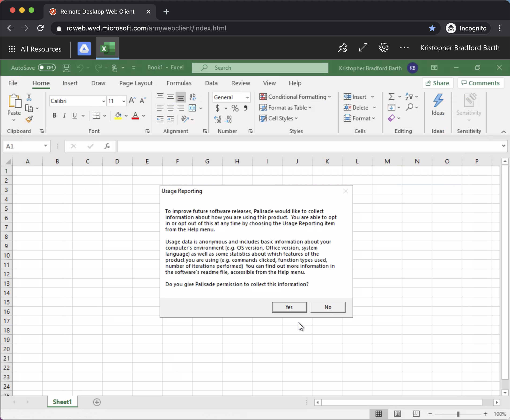Click the Format Painter brush icon
The image size is (510, 420).
coord(29,119)
